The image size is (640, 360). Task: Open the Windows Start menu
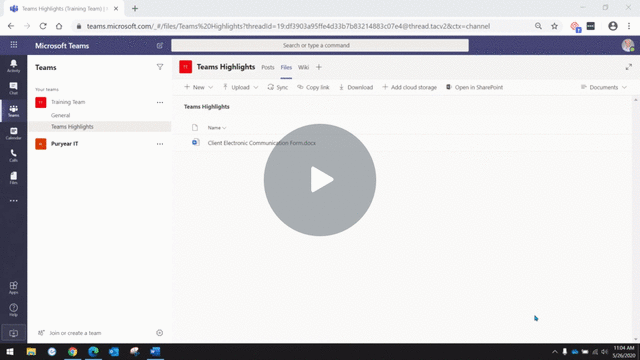pyautogui.click(x=10, y=351)
